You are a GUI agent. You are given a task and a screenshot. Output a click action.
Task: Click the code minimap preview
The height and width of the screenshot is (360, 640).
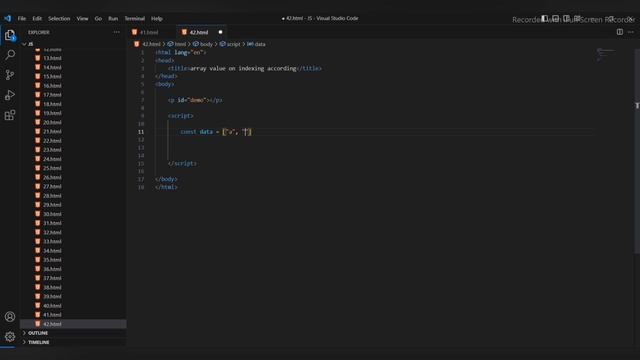tap(606, 55)
